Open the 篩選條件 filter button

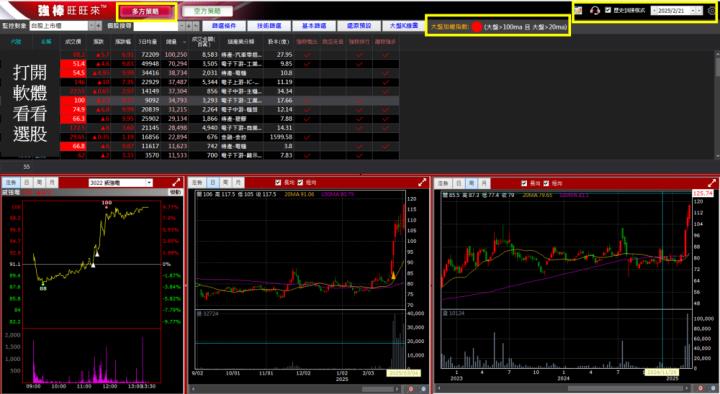pyautogui.click(x=224, y=26)
